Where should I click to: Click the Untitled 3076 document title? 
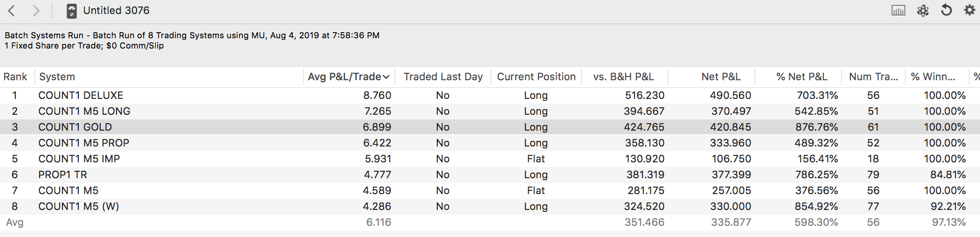pyautogui.click(x=116, y=11)
